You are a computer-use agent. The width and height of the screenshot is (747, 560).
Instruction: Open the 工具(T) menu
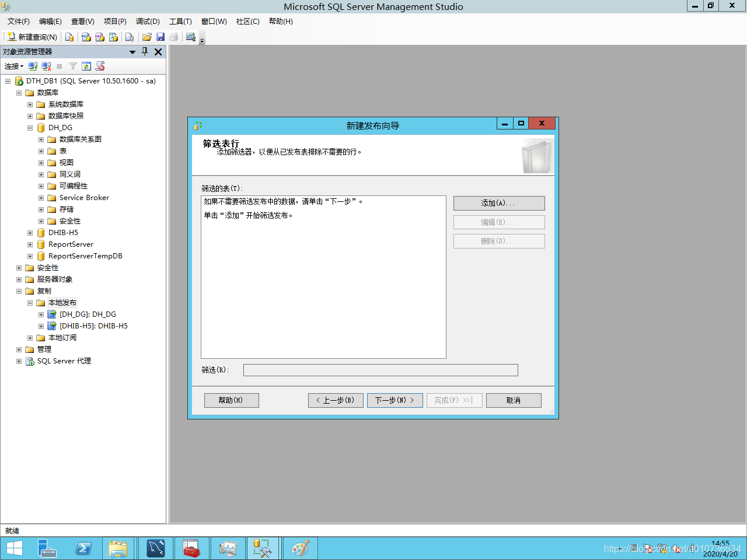click(x=180, y=21)
